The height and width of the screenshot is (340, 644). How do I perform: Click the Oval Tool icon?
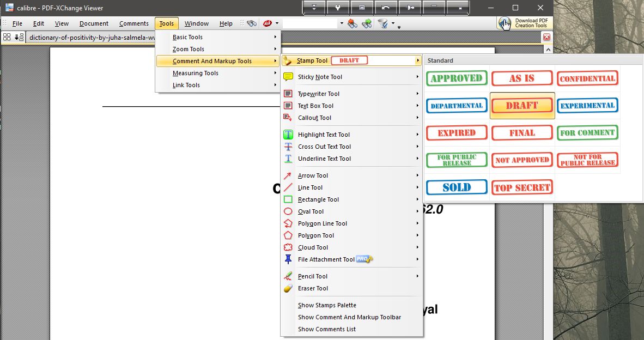tap(288, 211)
